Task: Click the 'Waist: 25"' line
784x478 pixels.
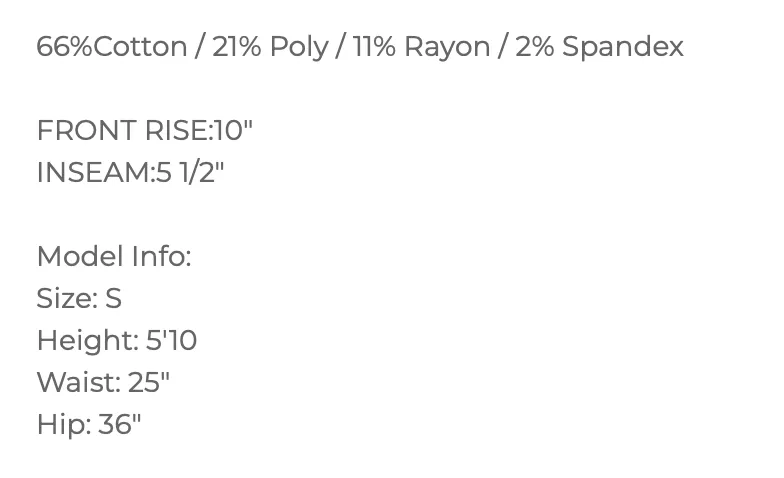Action: (x=104, y=382)
